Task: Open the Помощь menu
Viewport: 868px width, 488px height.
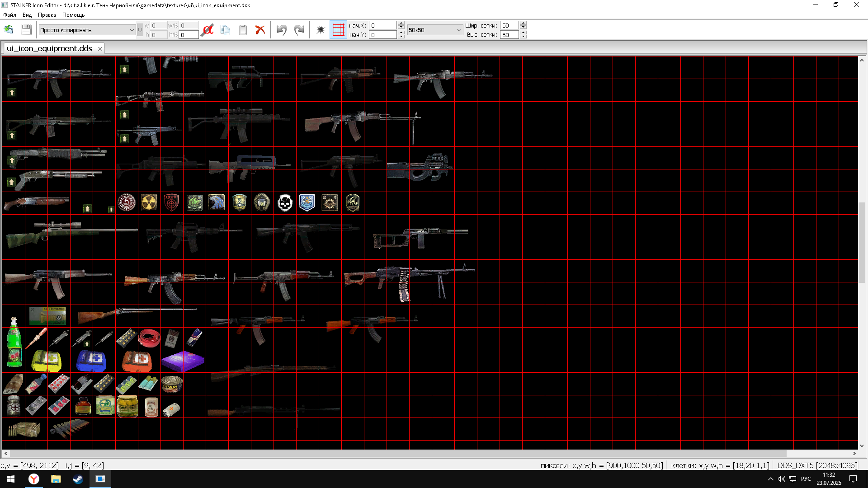Action: click(73, 15)
